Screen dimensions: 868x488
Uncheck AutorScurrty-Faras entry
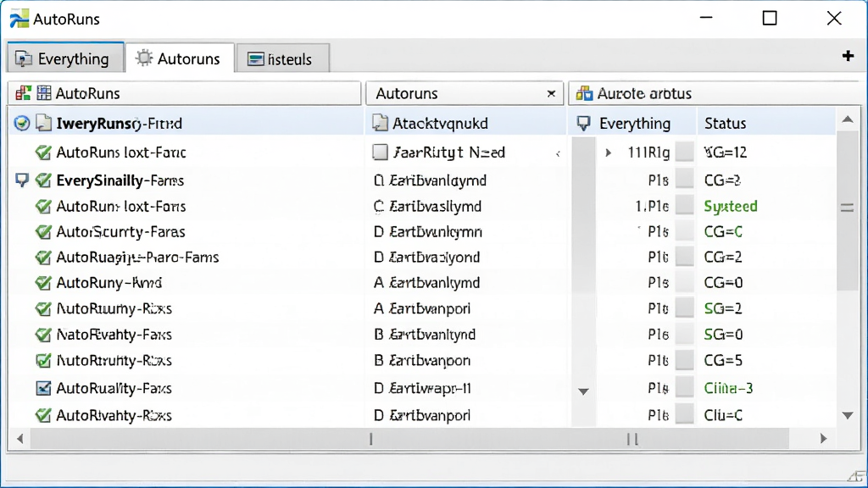click(43, 231)
